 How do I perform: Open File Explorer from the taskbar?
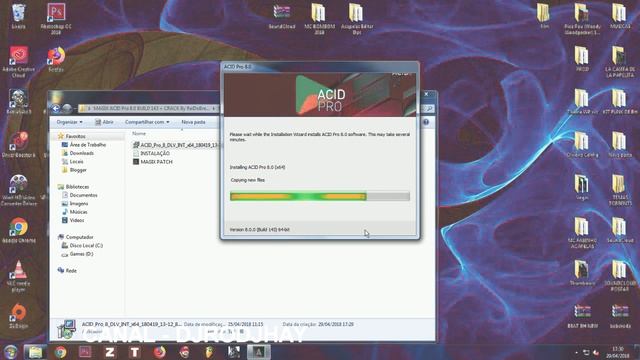tap(35, 352)
